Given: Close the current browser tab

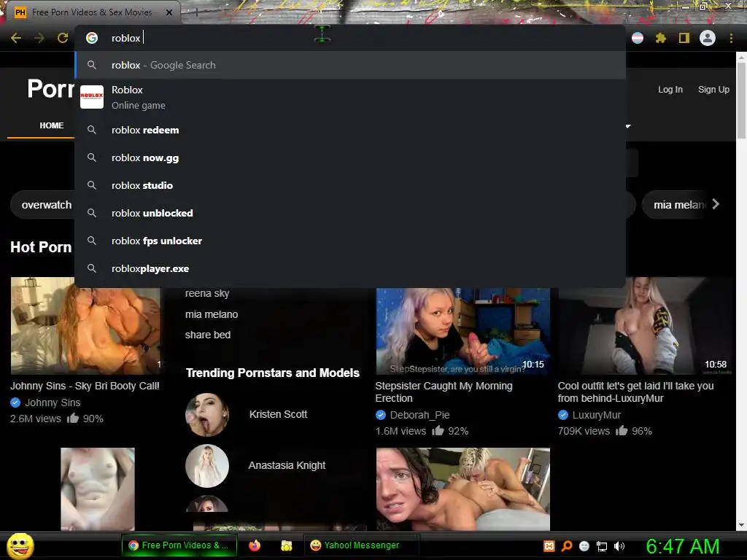Looking at the screenshot, I should pos(169,12).
